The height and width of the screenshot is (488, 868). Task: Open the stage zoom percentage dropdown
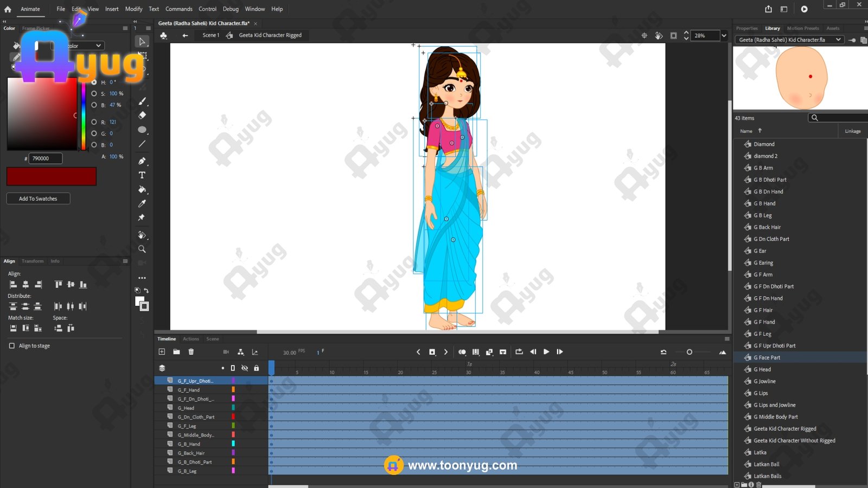click(724, 36)
